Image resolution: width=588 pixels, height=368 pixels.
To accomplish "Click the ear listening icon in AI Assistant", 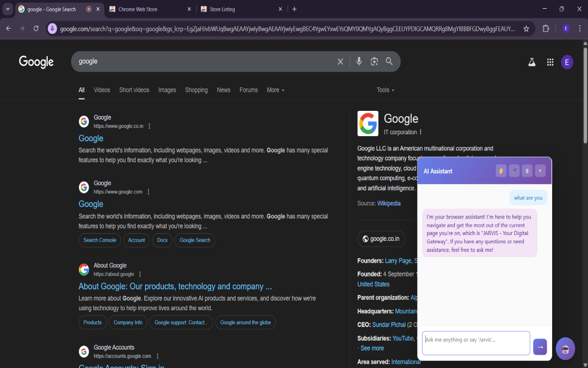I will coord(501,171).
